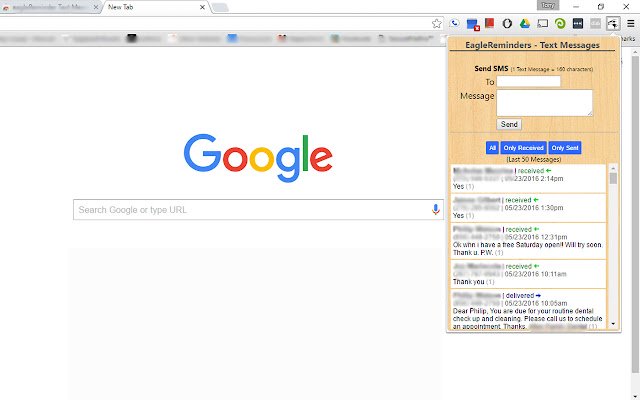Toggle the EagleReminders eagle extension icon
This screenshot has width=640, height=400.
pos(613,24)
